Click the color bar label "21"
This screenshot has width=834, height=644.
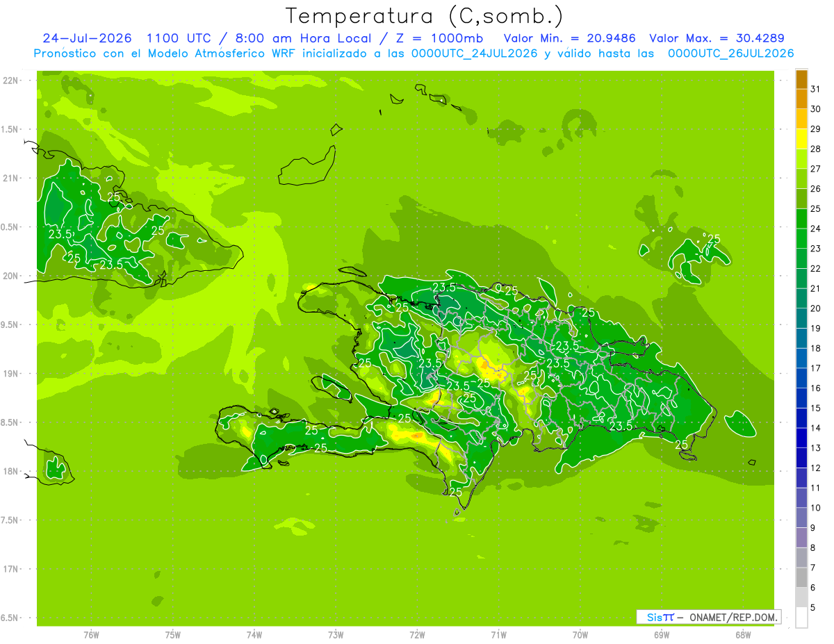click(816, 288)
